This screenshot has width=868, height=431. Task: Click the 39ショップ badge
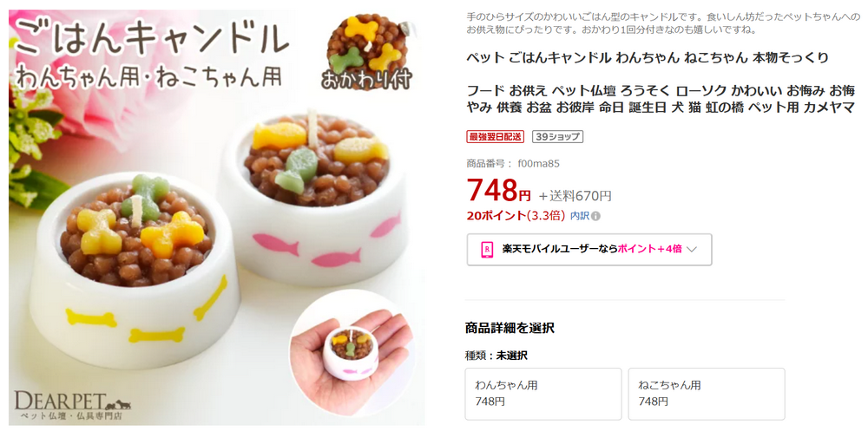click(x=557, y=137)
